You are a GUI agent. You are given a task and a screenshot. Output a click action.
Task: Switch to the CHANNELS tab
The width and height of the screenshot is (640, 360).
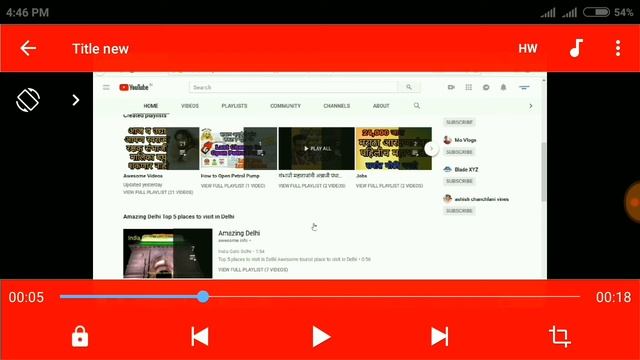(x=337, y=106)
